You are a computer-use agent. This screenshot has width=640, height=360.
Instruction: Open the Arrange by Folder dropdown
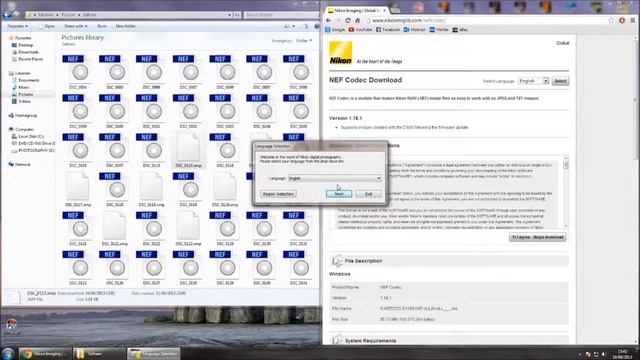click(304, 41)
